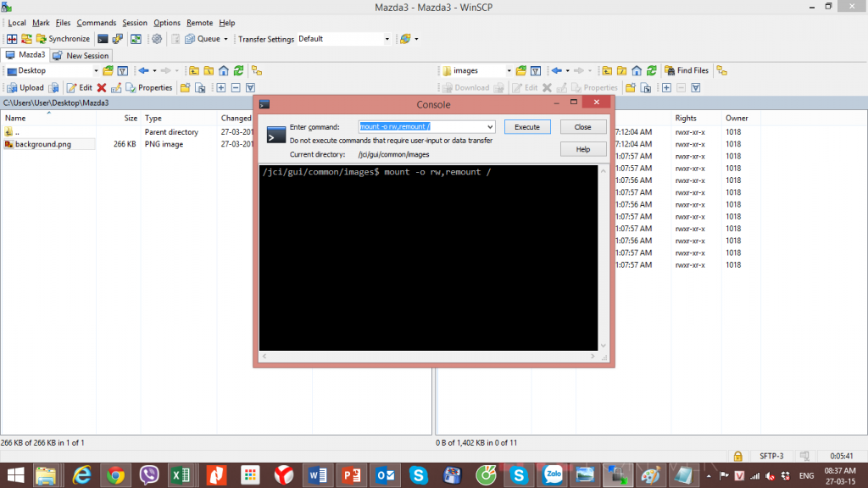Viewport: 868px width, 488px height.
Task: Open the Files menu
Action: tap(63, 23)
